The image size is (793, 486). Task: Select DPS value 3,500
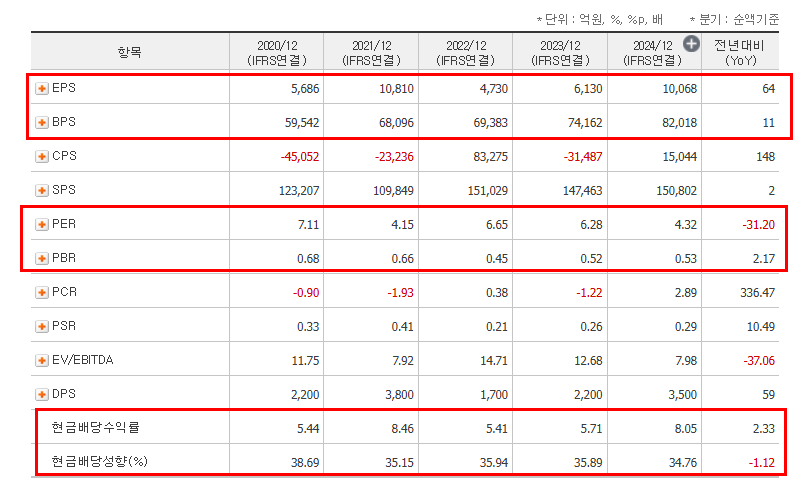(683, 394)
